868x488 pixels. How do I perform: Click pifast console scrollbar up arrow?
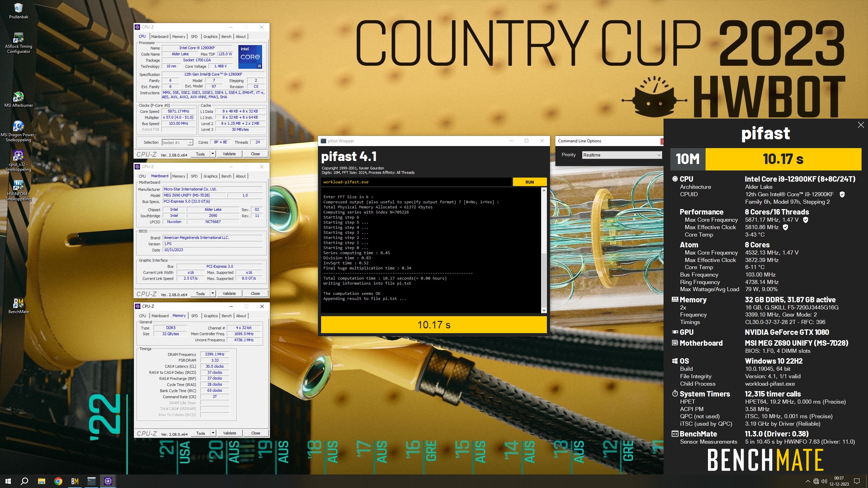pos(544,190)
